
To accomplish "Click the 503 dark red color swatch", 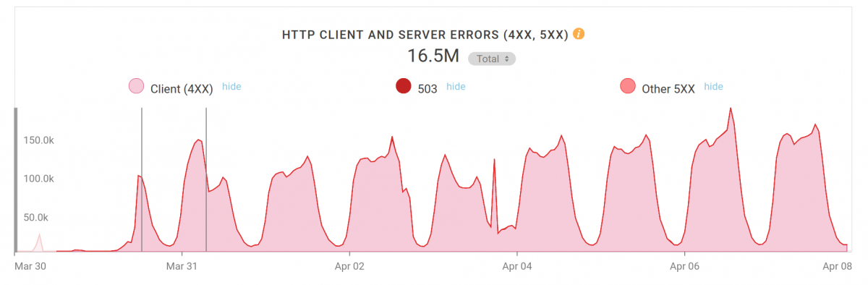I will [404, 87].
